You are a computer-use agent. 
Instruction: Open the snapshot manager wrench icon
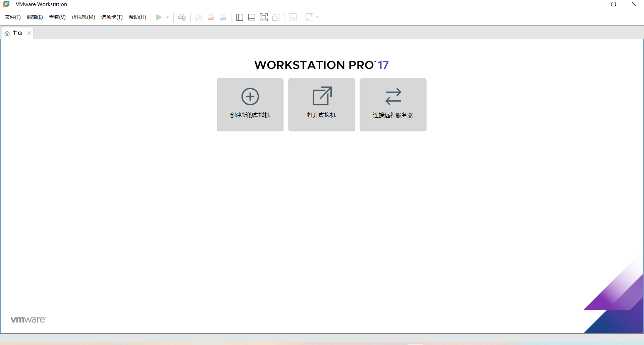point(223,17)
